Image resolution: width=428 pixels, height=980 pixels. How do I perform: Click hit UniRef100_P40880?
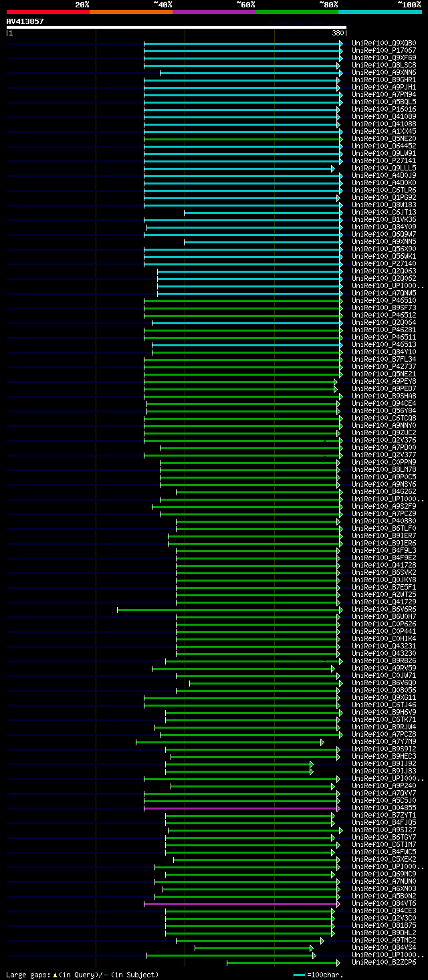tap(384, 521)
